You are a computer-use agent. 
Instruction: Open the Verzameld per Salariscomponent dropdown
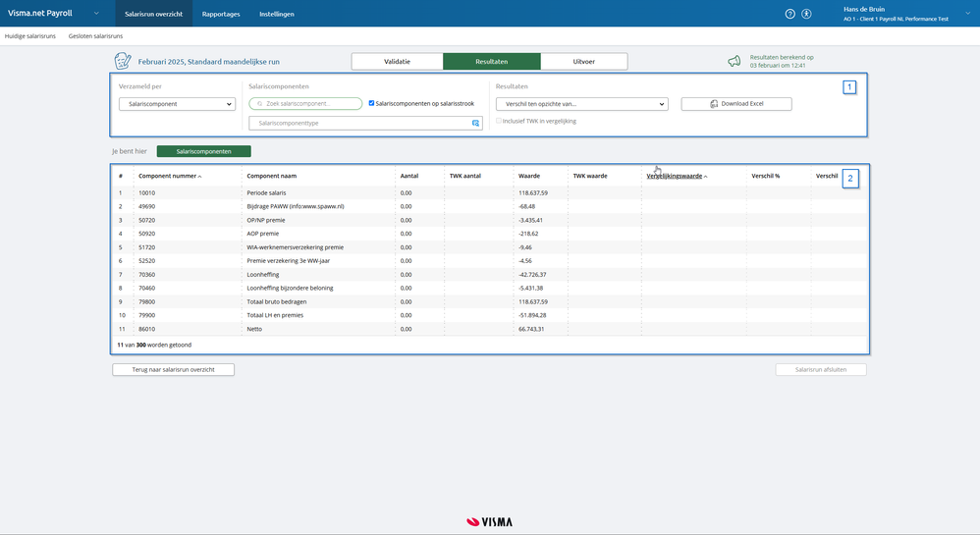[177, 104]
